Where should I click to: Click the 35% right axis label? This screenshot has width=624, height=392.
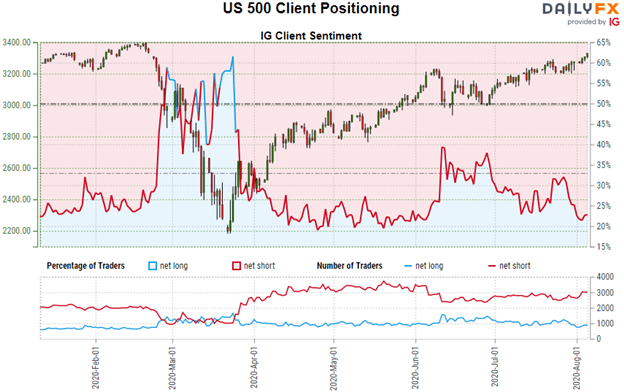(604, 165)
